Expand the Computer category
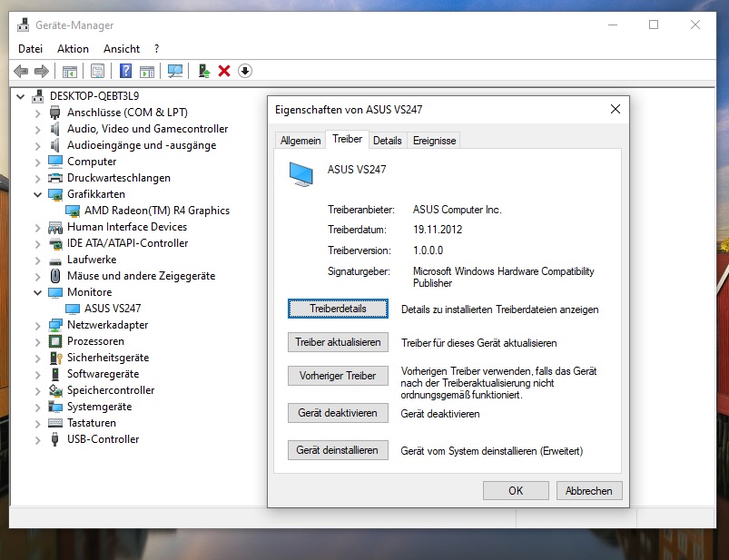Viewport: 729px width, 560px height. coord(37,162)
